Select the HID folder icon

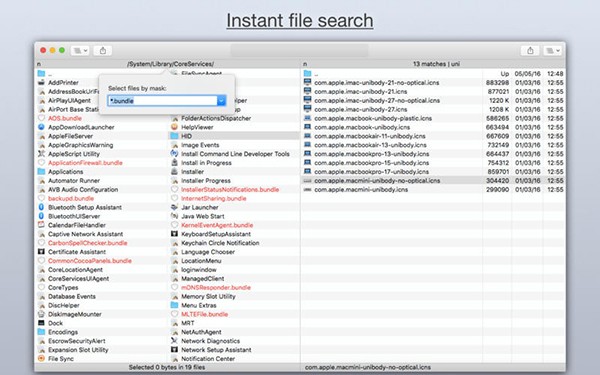174,136
